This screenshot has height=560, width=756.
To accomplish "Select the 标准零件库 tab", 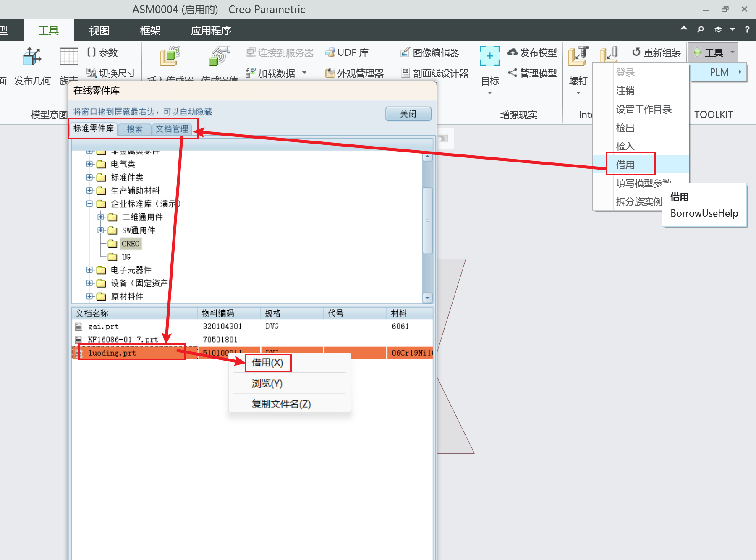I will (x=93, y=128).
